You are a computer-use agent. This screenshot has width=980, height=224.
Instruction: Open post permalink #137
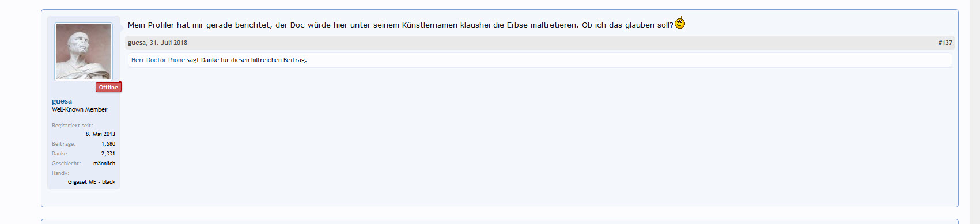click(x=945, y=43)
